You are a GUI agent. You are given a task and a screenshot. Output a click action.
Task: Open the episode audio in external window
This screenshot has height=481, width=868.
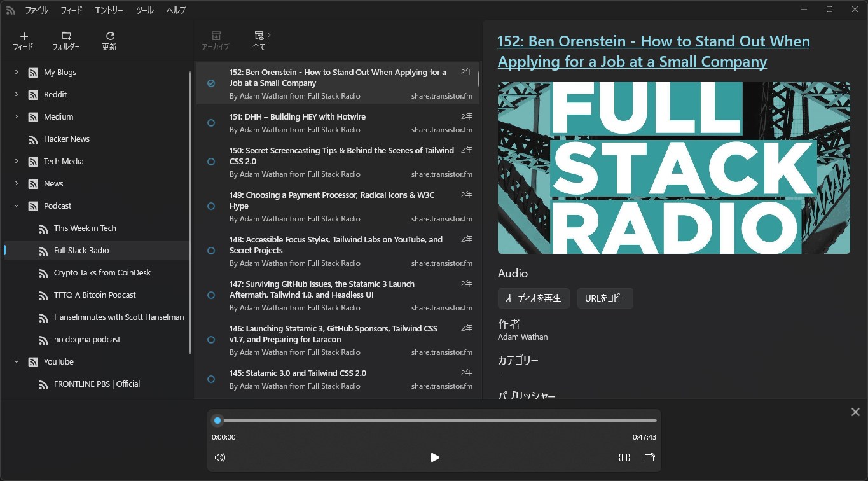649,457
